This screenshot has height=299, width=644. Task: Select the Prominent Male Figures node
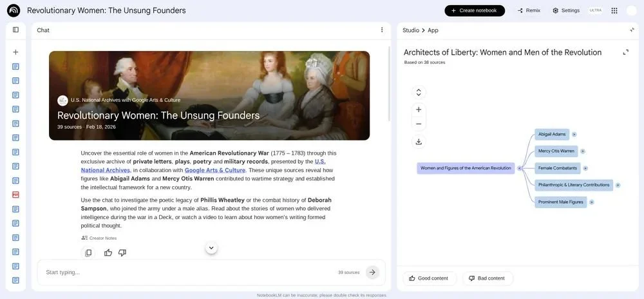(561, 202)
